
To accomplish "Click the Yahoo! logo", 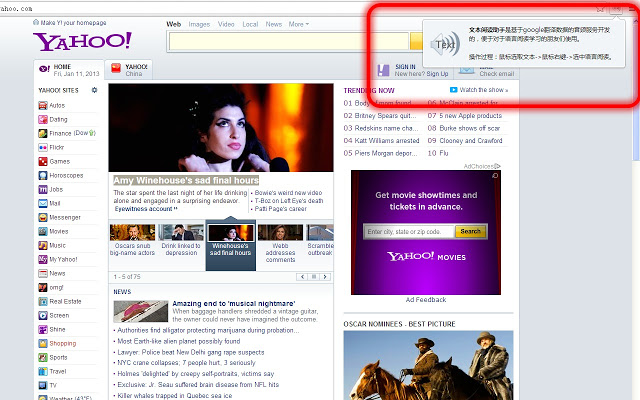I will (x=82, y=42).
